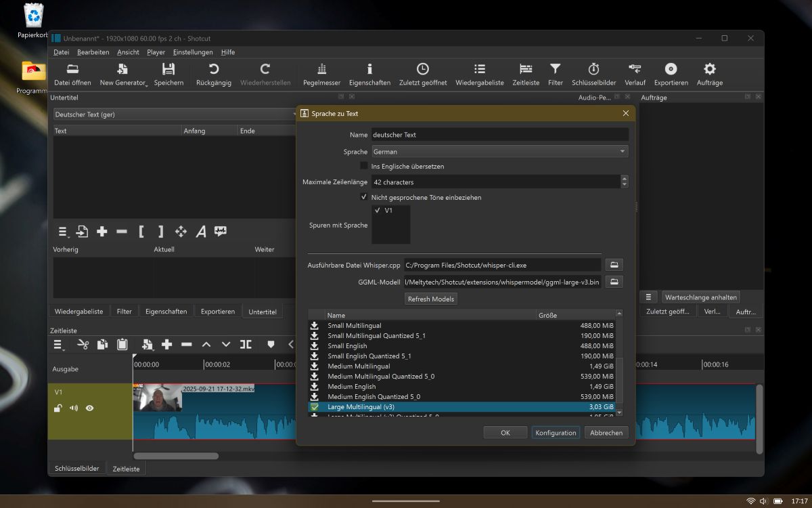
Task: Click the timeline horizontal scrollbar
Action: [x=176, y=456]
